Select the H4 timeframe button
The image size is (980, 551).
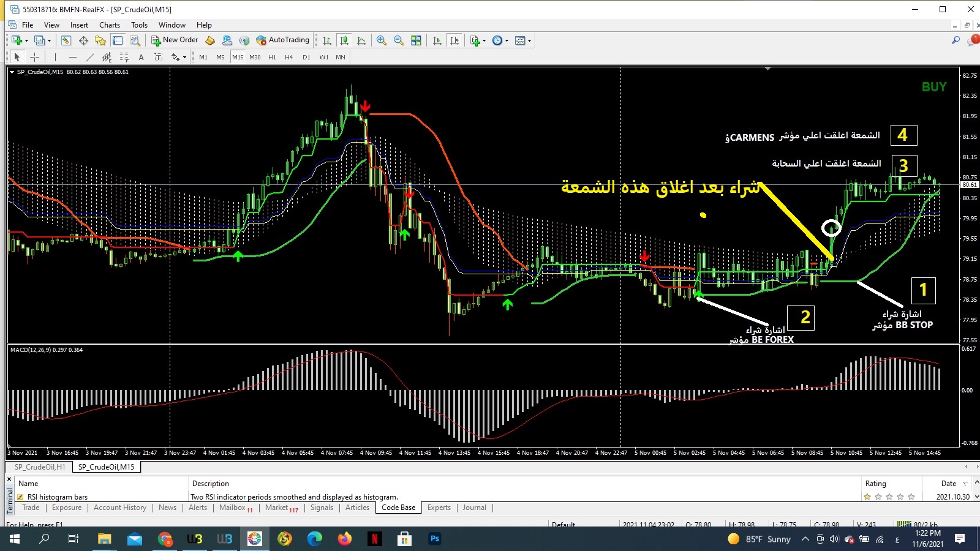(289, 57)
